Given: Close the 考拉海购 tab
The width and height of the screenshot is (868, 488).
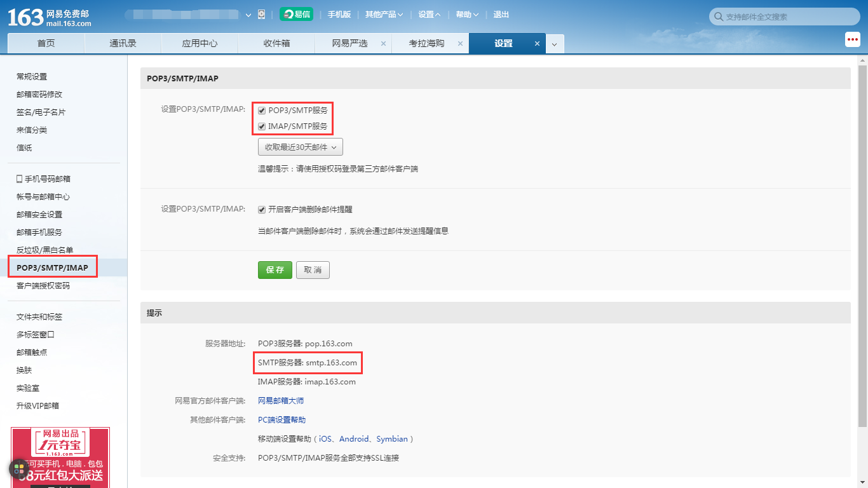Looking at the screenshot, I should point(460,44).
